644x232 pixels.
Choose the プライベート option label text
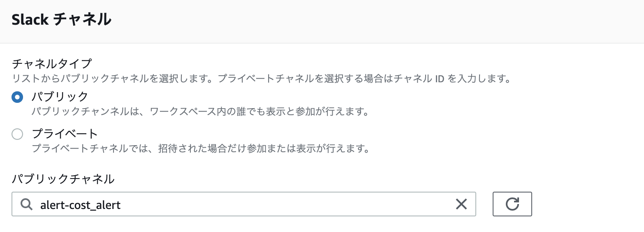pos(65,134)
